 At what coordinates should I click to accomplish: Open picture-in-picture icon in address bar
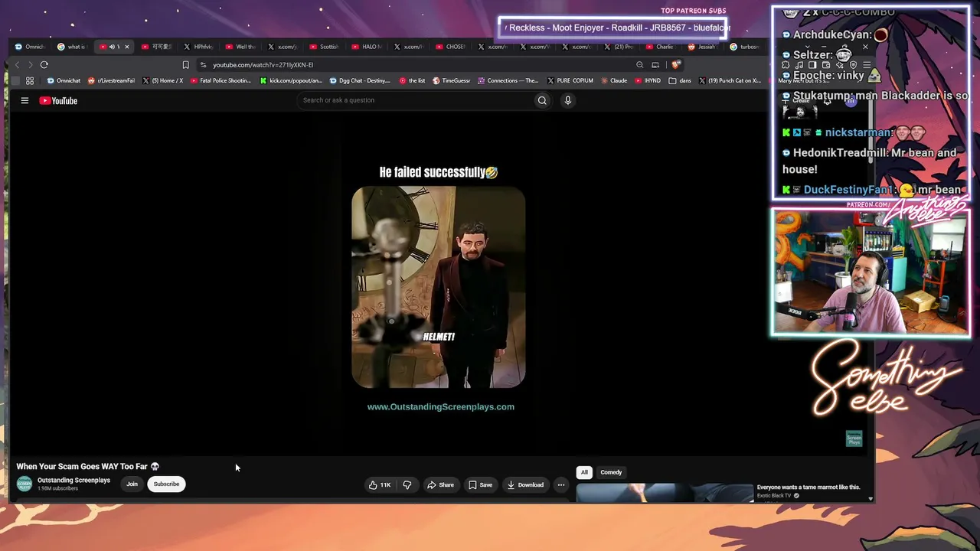coord(655,65)
